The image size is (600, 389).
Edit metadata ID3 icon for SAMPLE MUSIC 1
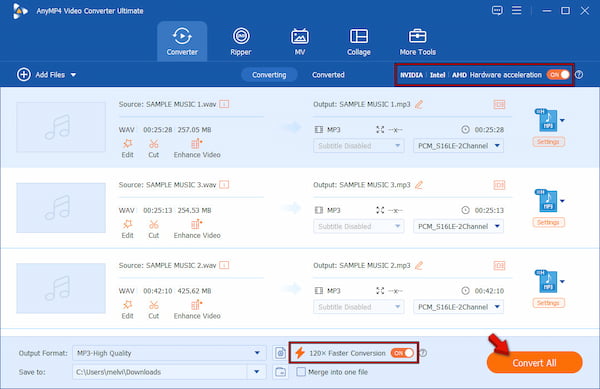pyautogui.click(x=499, y=104)
